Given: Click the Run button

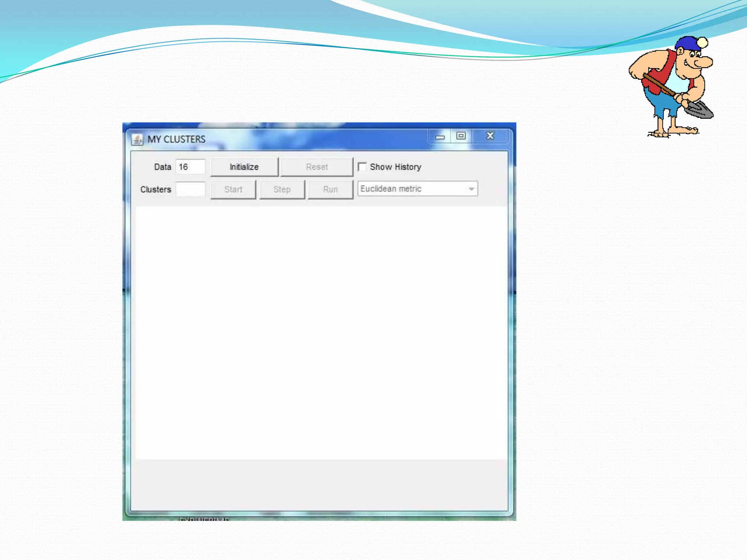Looking at the screenshot, I should (330, 190).
